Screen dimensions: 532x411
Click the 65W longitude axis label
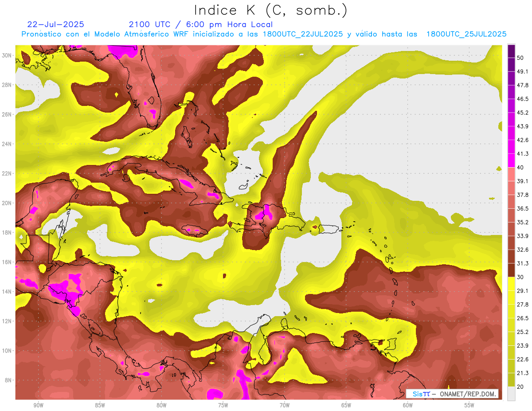(x=346, y=405)
